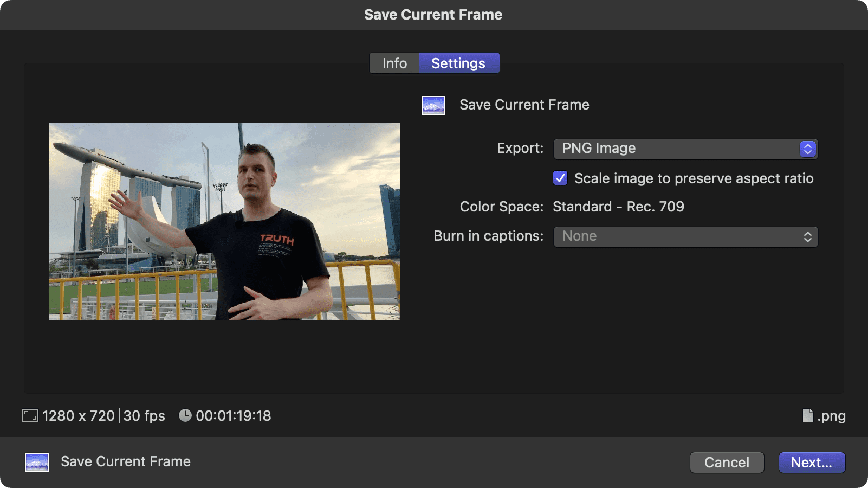Click the 00:01:19:18 timecode

[x=234, y=416]
